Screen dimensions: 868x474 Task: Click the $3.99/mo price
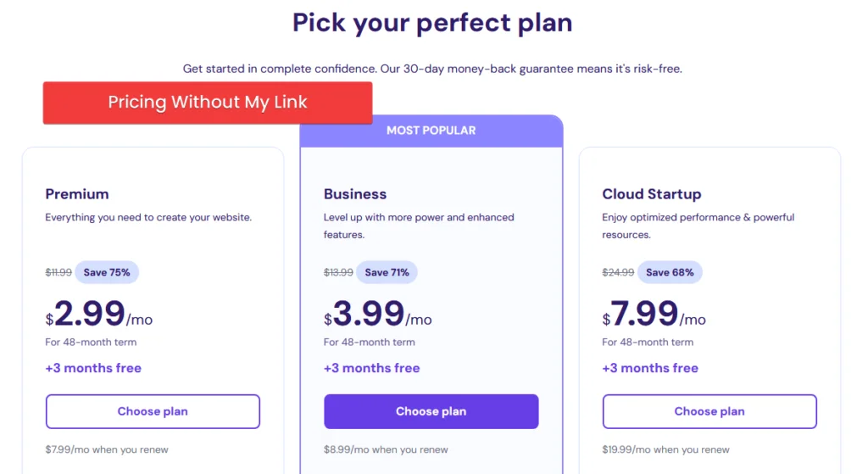point(378,315)
